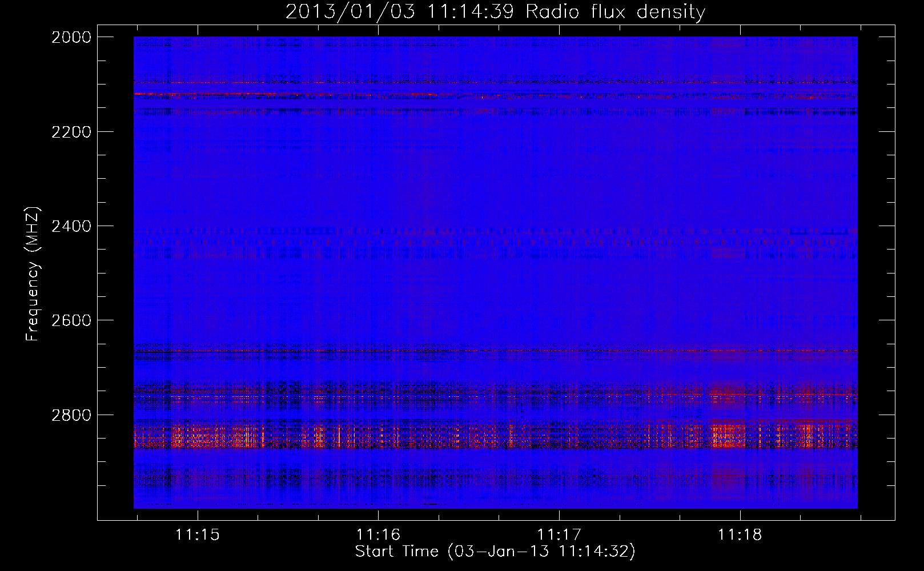Viewport: 924px width, 571px height.
Task: Click the 'Start Time (03-Jan-13 11:14:32)' x-axis label
Action: tap(495, 552)
